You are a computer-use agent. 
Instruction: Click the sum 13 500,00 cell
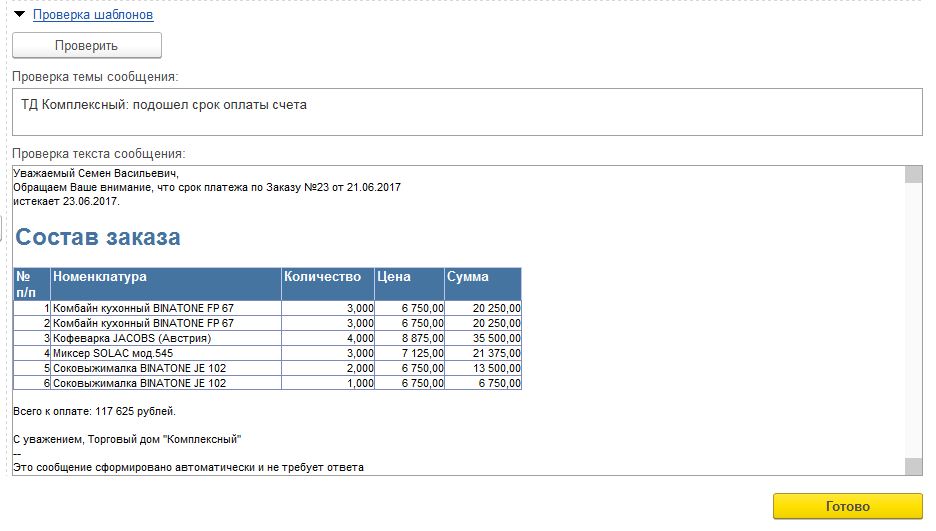click(483, 368)
